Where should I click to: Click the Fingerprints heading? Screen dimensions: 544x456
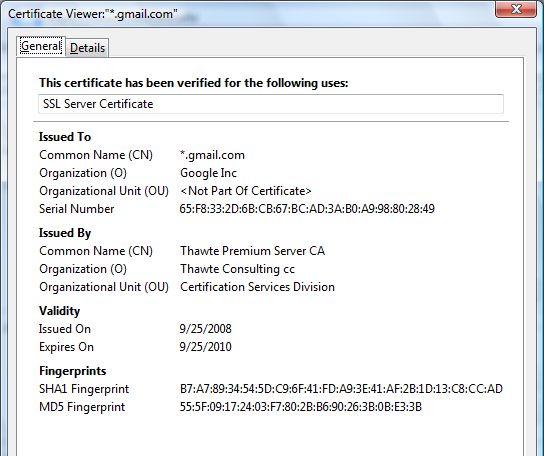pyautogui.click(x=73, y=371)
